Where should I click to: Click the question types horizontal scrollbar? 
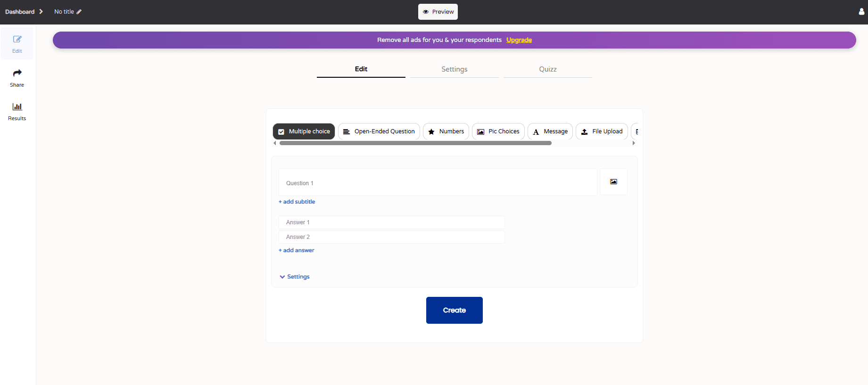415,143
